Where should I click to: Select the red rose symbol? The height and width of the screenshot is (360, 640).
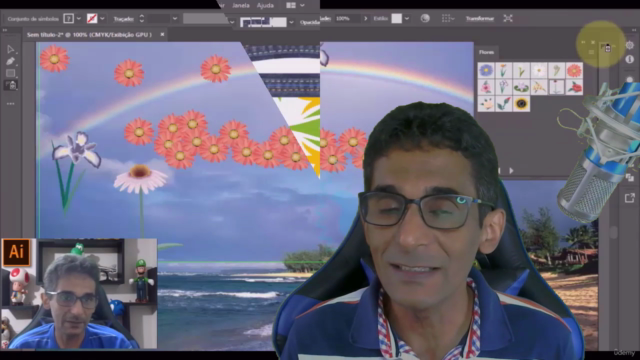[574, 87]
